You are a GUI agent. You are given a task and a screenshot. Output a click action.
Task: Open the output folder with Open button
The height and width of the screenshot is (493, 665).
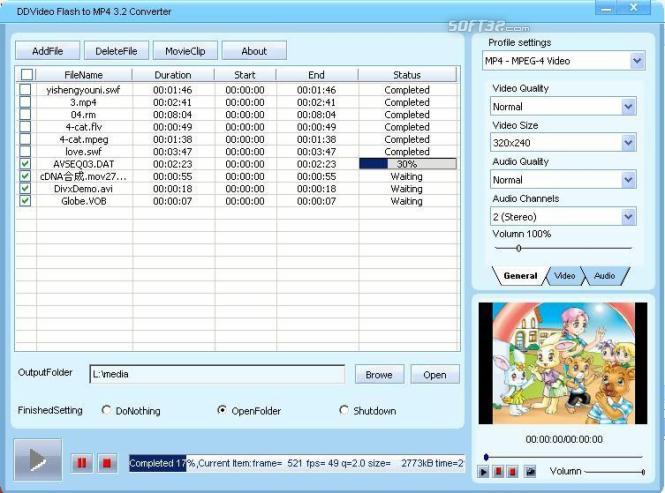435,375
